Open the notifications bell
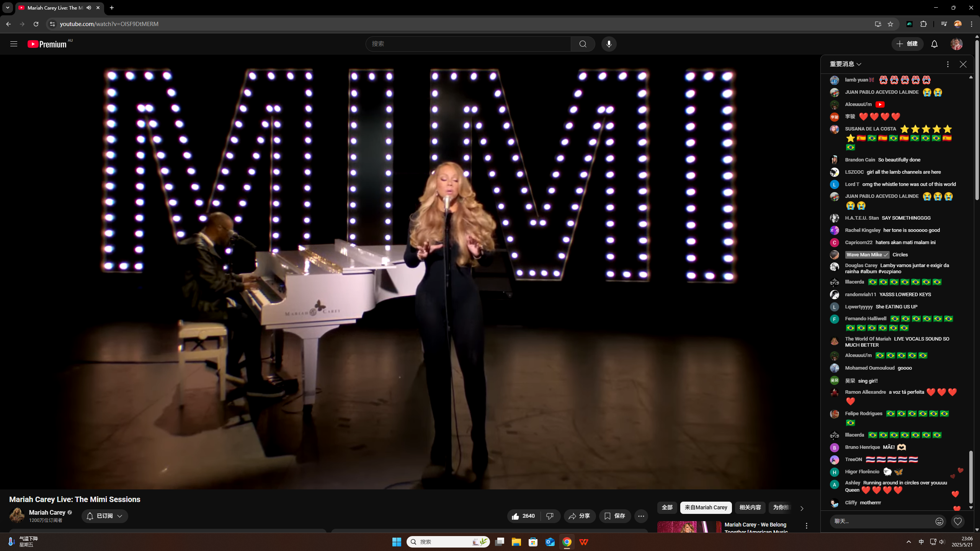 [934, 44]
